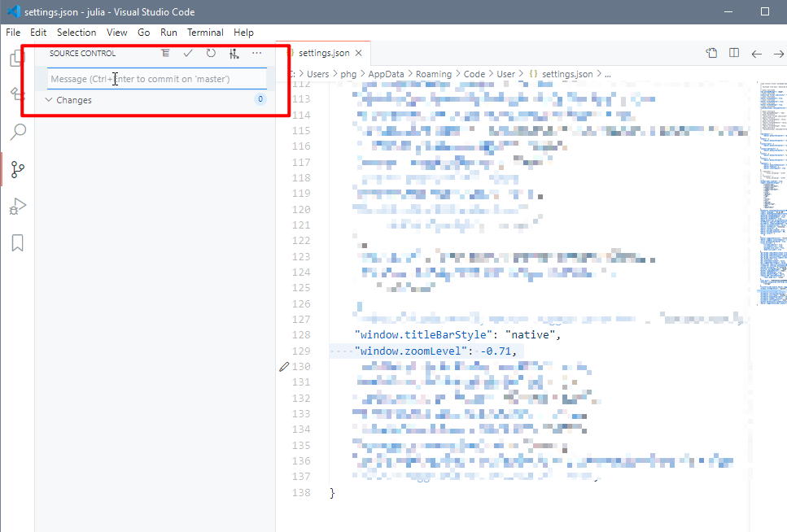The width and height of the screenshot is (787, 532).
Task: Navigate back with the left arrow icon
Action: 756,52
